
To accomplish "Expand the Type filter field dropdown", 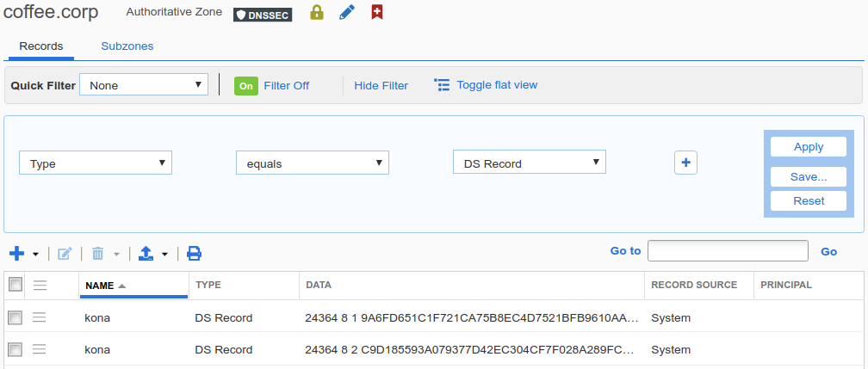I will point(96,163).
